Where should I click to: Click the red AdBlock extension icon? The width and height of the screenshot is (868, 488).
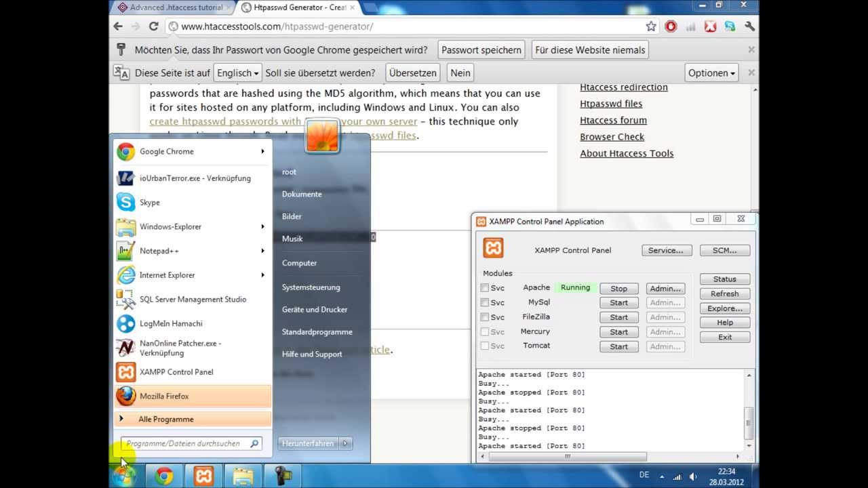pyautogui.click(x=671, y=26)
